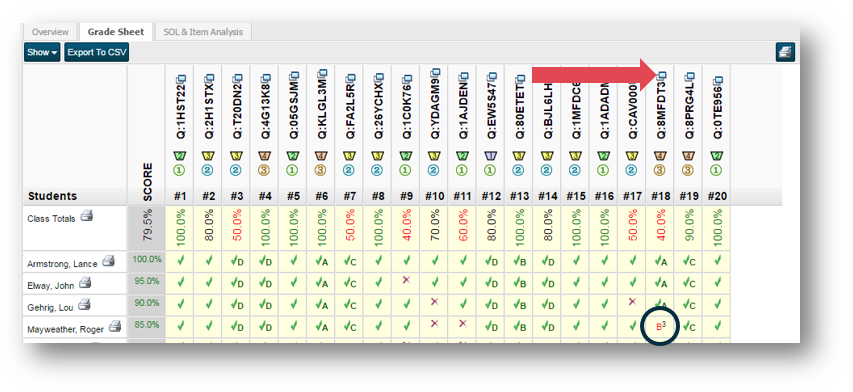Print report for Gehrig, Lou
Screen dimensions: 853x392
pyautogui.click(x=84, y=304)
